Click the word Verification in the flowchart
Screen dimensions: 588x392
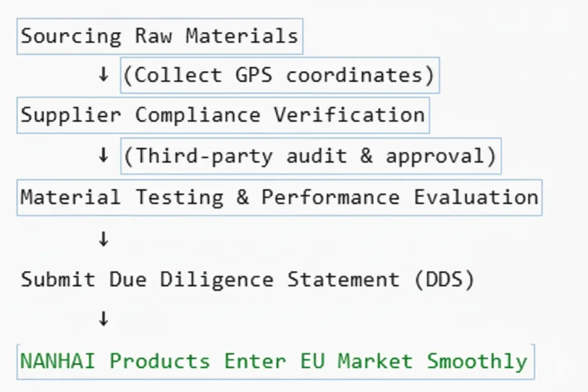350,114
